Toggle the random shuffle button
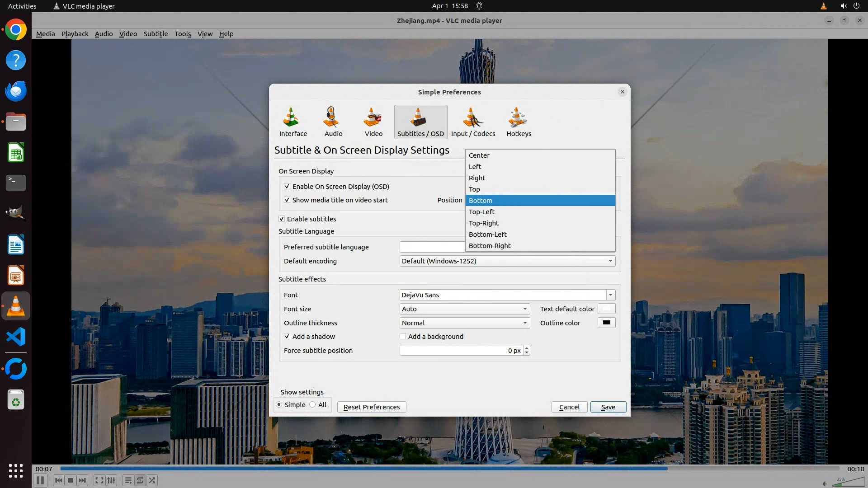This screenshot has width=868, height=488. pos(152,480)
